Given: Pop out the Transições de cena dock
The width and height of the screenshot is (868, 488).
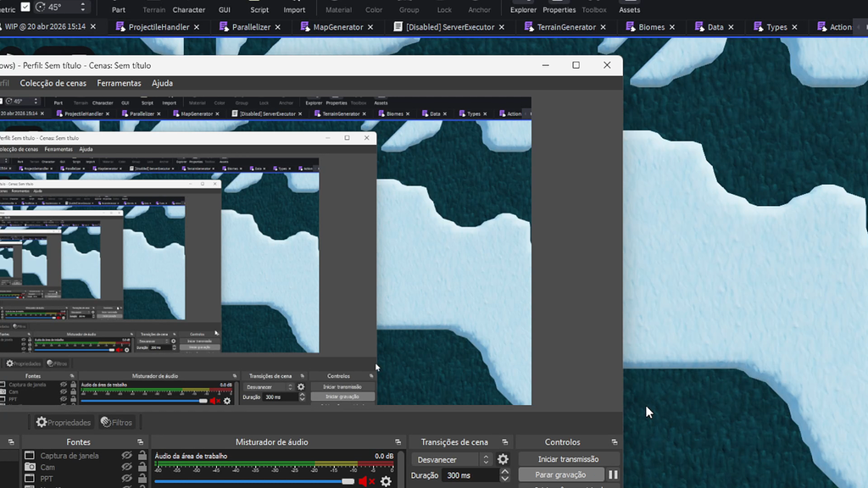Looking at the screenshot, I should click(504, 442).
